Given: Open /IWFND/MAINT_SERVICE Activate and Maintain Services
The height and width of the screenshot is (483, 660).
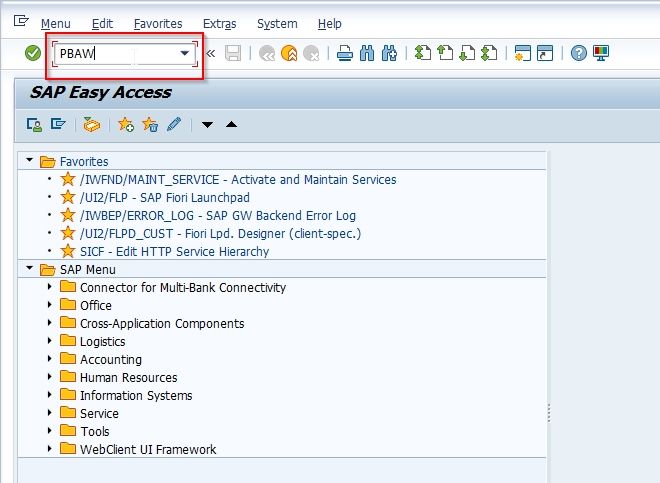Looking at the screenshot, I should (x=238, y=180).
